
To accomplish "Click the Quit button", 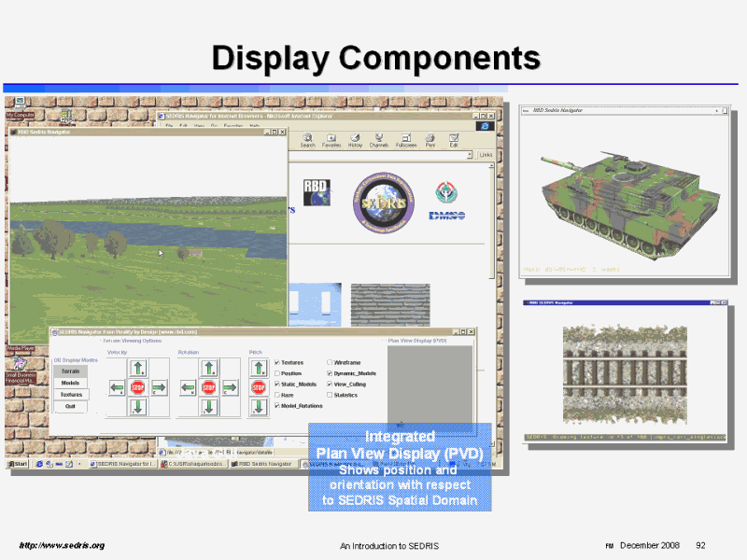I will pos(70,407).
